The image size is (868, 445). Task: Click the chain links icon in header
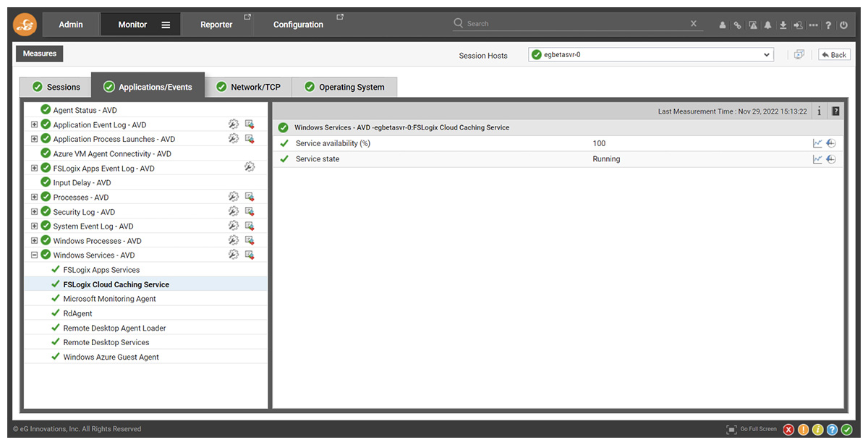click(738, 25)
